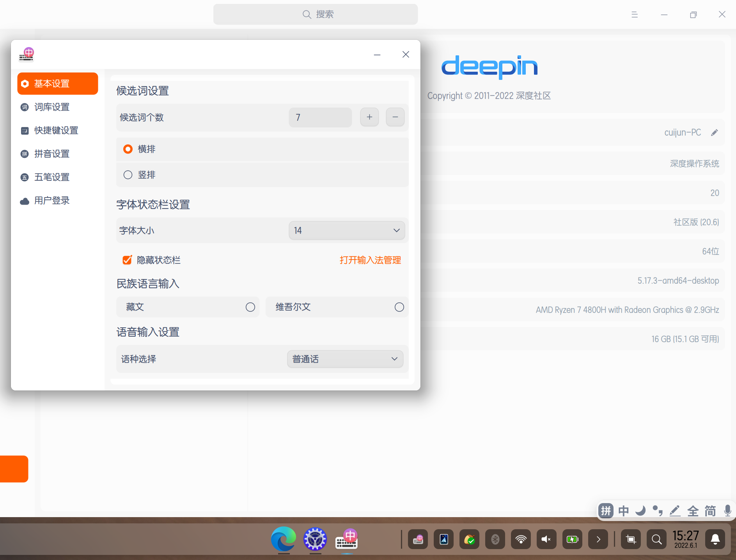Expand the tray with the right arrow

pos(598,539)
